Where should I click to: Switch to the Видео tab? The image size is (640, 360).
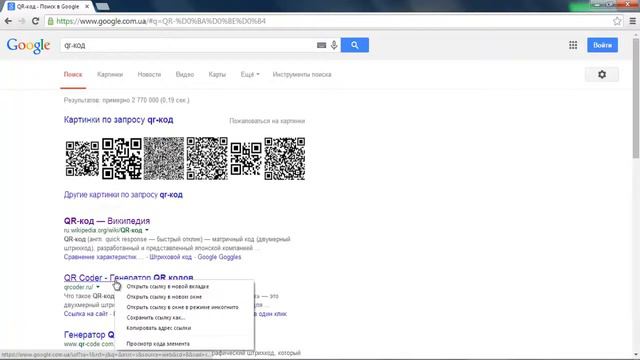[184, 75]
